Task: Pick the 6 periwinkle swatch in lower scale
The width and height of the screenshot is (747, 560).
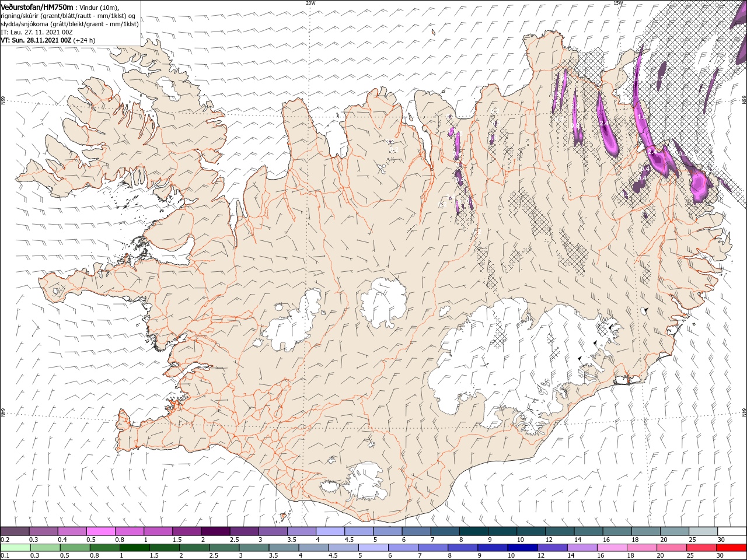Action: tap(403, 548)
